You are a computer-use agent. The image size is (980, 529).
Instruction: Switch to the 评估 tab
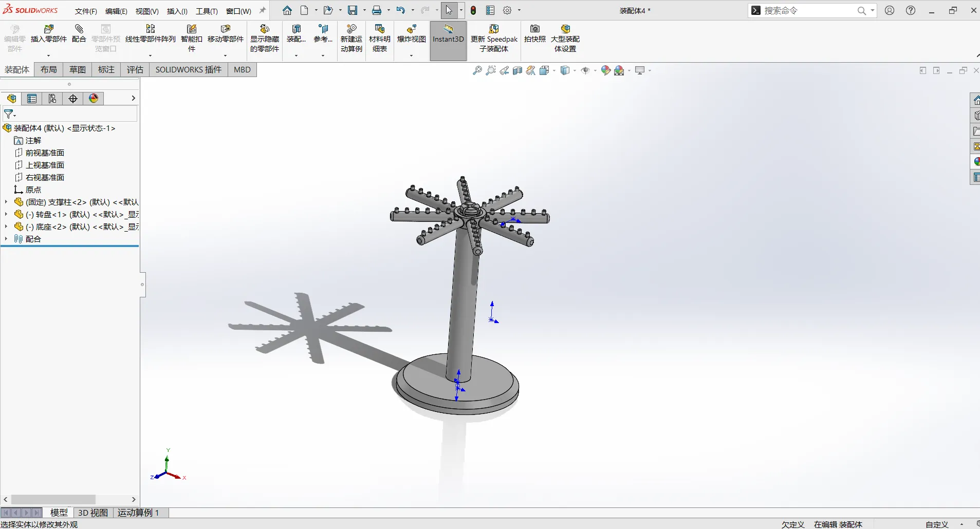[x=135, y=70]
